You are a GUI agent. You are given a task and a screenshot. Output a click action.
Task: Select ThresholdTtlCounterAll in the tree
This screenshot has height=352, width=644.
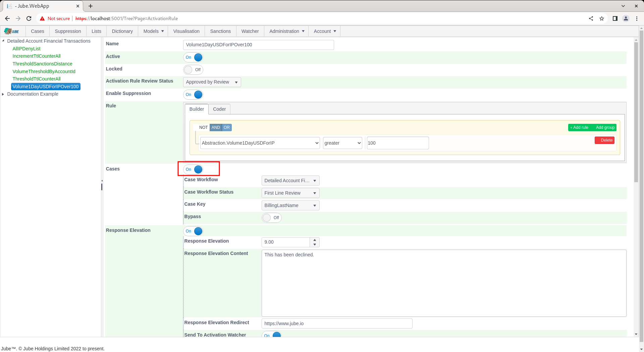pos(37,79)
